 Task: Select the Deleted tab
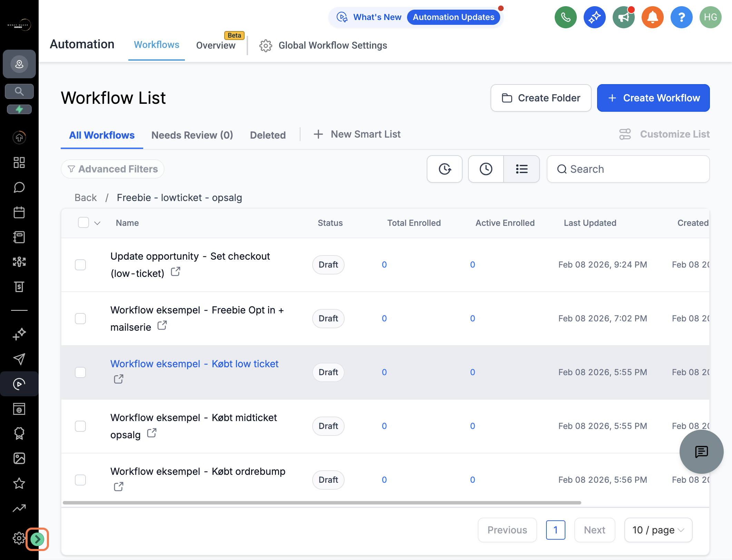tap(268, 135)
